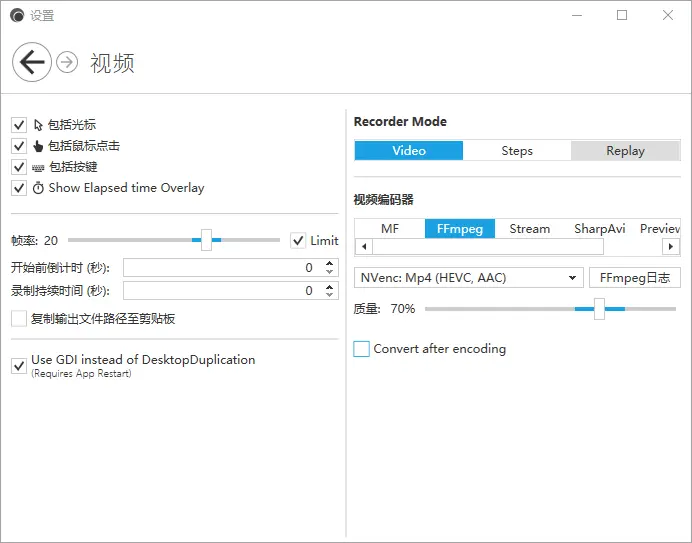Click the Captura app icon in title bar

pyautogui.click(x=17, y=15)
